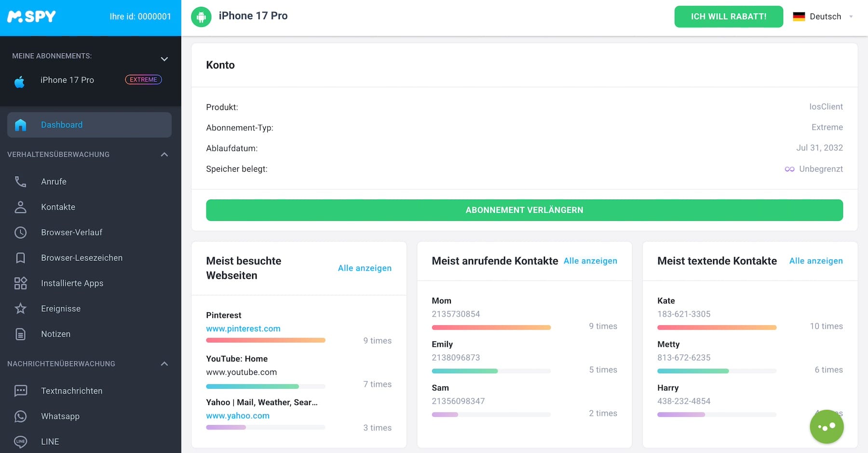Image resolution: width=868 pixels, height=453 pixels.
Task: Click Mom's number 2135730854
Action: [x=456, y=314]
